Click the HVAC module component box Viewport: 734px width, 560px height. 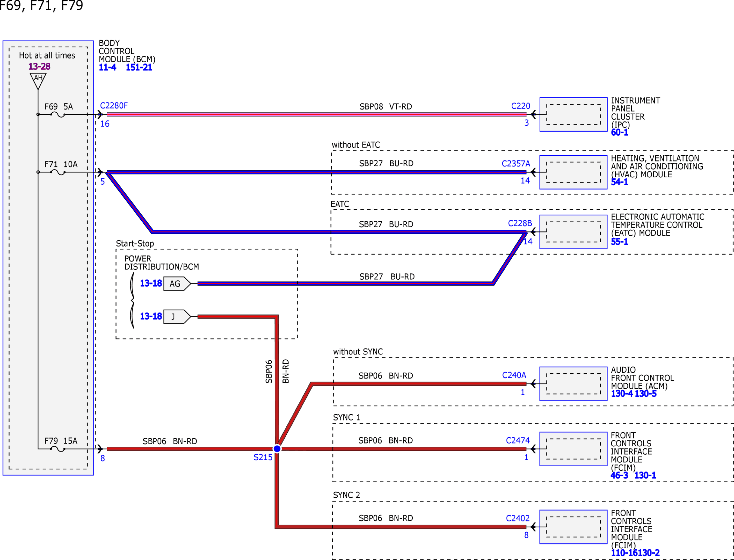click(x=573, y=172)
